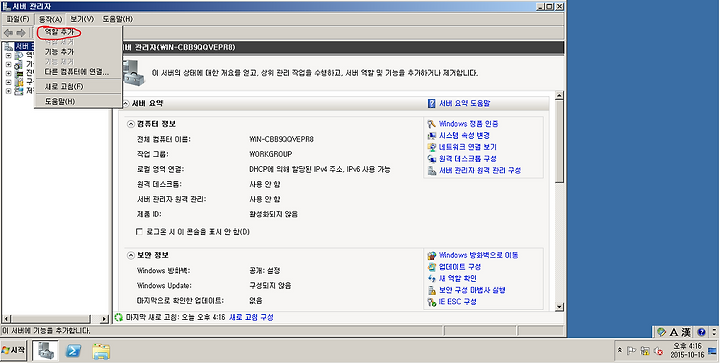Screen dimensions: 720x363
Task: Click the Server Manager taskbar icon
Action: point(45,351)
